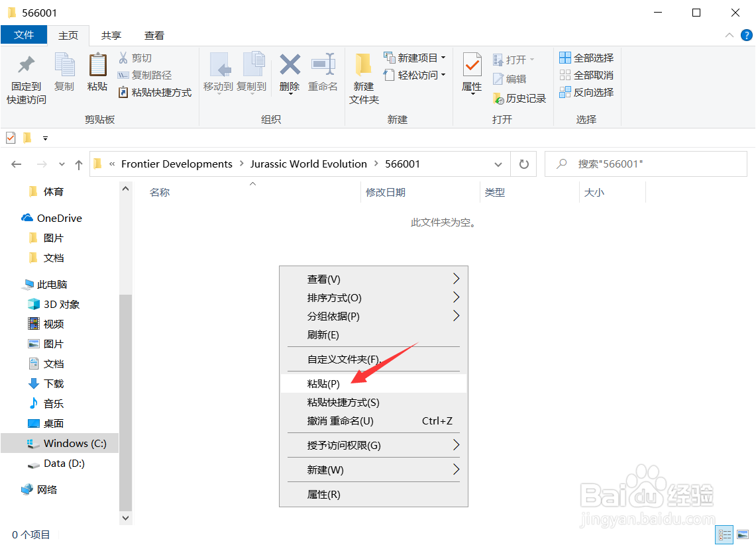Navigate to Jurassic World Evolution via breadcrumb
Screen dimensions: 756x545
(x=309, y=164)
